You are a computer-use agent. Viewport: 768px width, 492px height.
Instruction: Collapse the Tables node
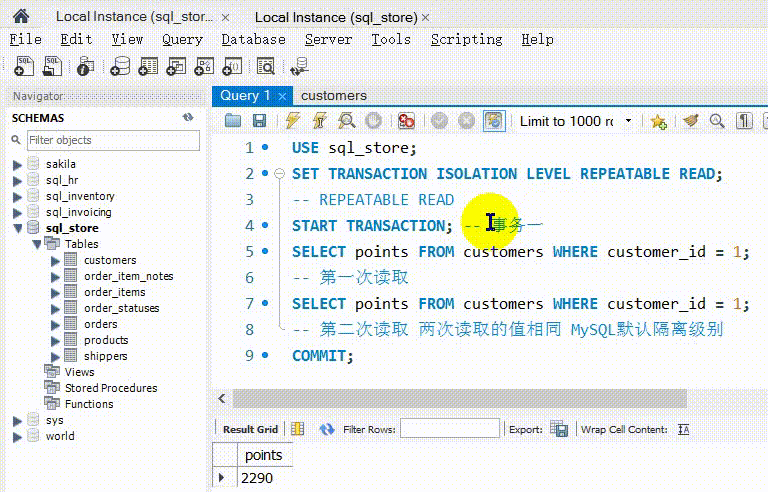[x=37, y=244]
